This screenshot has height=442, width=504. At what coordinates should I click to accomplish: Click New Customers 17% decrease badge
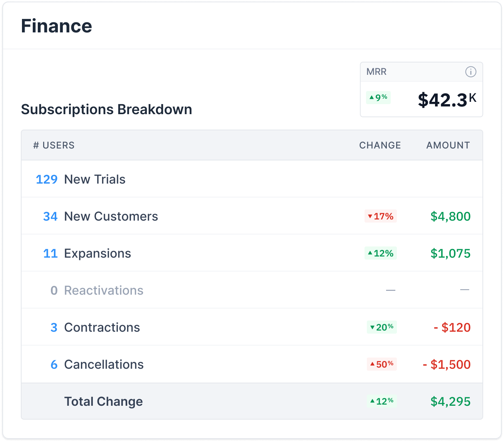pos(380,216)
